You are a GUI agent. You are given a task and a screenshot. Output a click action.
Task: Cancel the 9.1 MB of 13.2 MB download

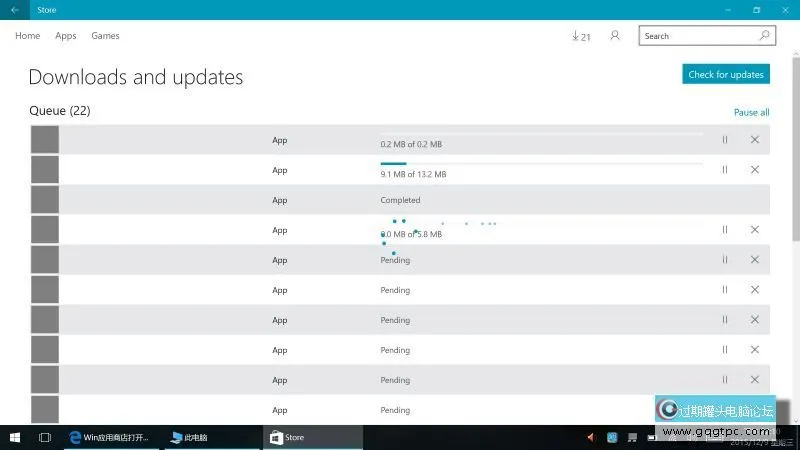coord(755,170)
